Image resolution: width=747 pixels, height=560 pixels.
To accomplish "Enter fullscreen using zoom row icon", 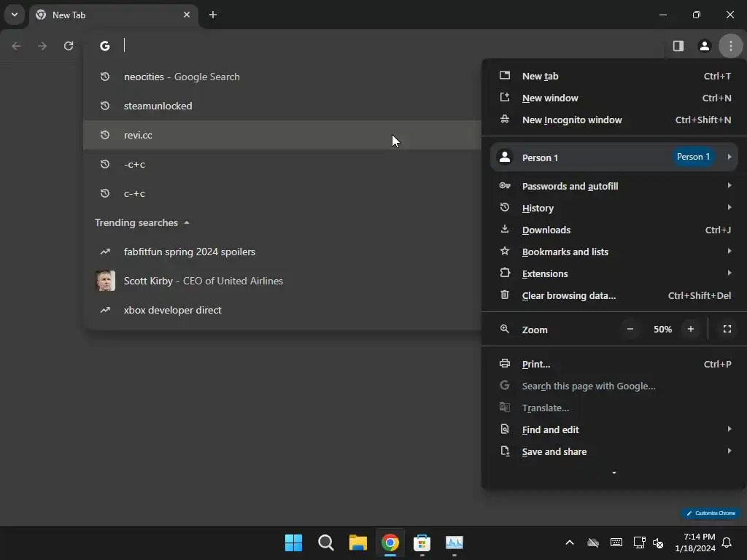I will (727, 329).
